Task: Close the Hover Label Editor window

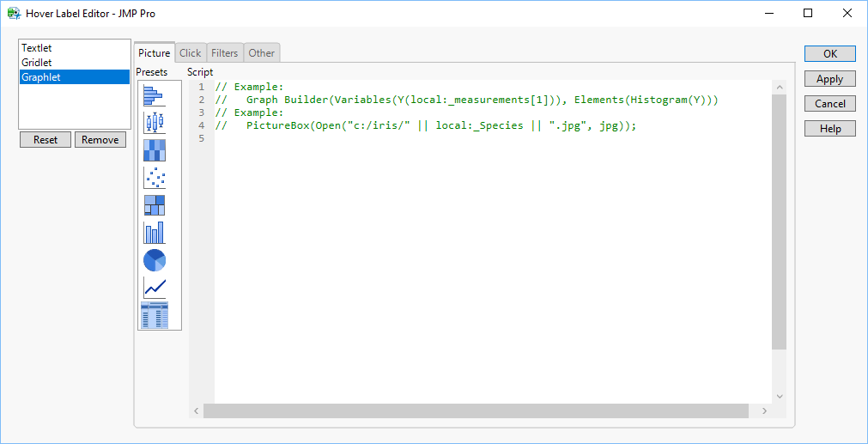Action: (847, 13)
